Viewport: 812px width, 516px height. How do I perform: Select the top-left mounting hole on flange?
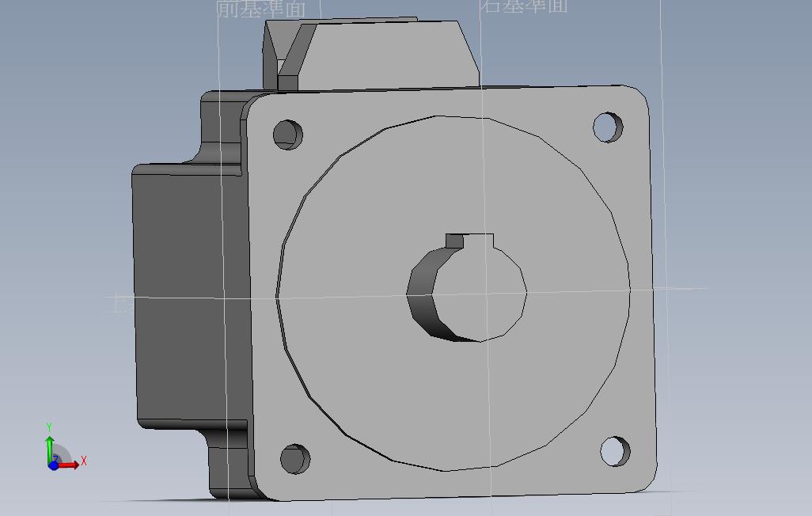[288, 135]
